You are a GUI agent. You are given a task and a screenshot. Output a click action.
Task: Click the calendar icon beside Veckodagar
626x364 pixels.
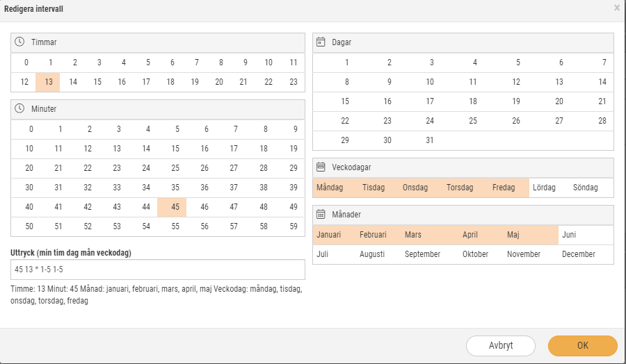coord(321,167)
